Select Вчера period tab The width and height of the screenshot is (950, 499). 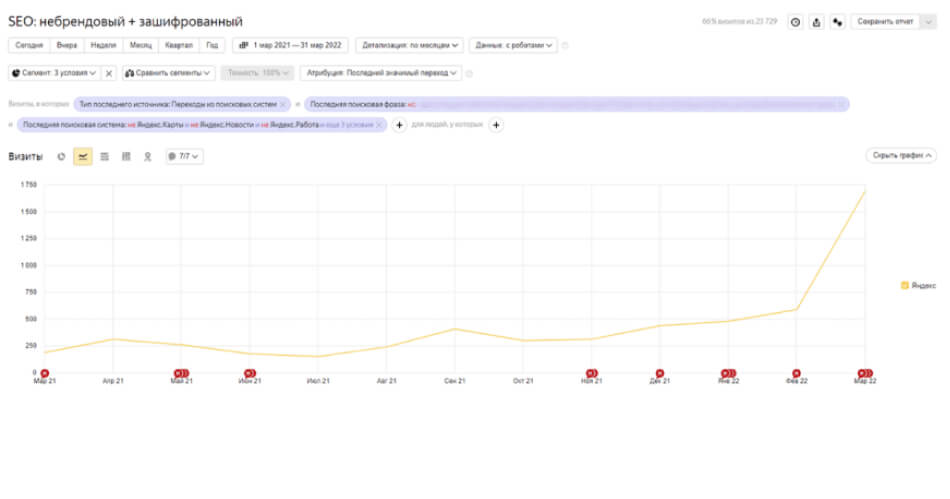pos(67,45)
